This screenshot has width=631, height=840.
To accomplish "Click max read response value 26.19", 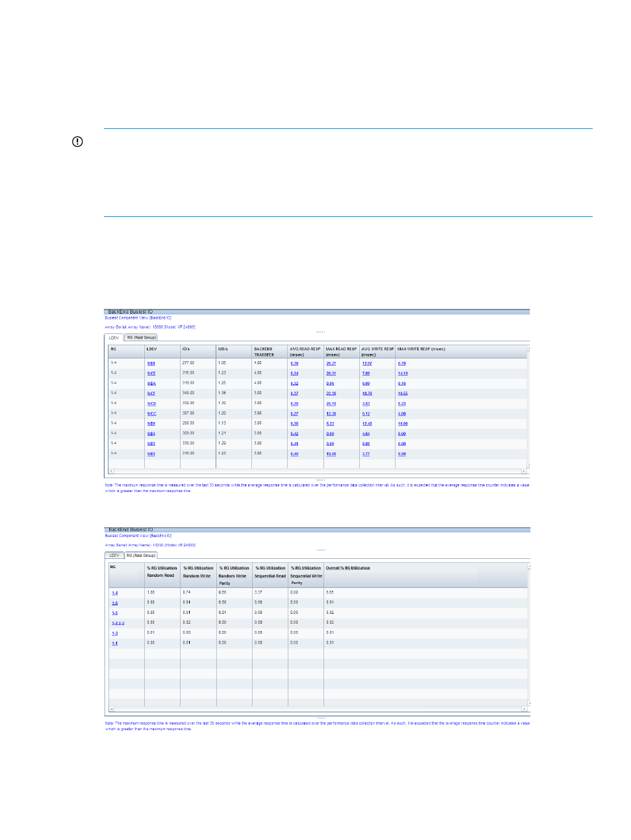I will click(331, 403).
